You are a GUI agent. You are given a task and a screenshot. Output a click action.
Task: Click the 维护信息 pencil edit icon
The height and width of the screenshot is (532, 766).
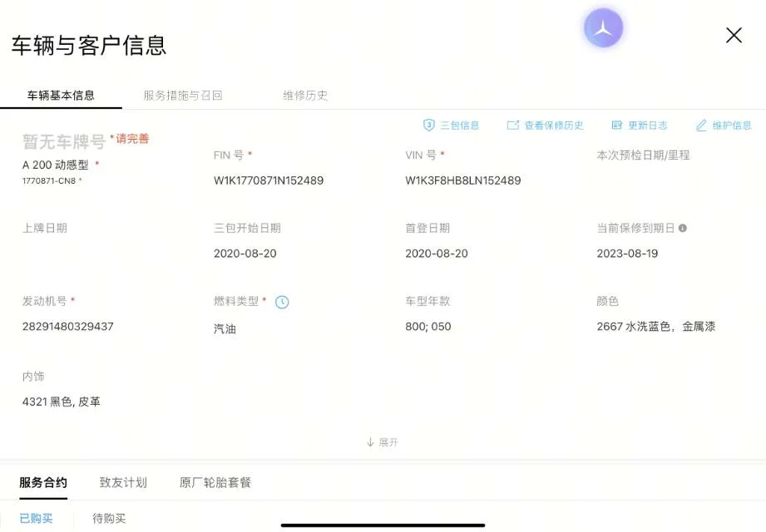[x=701, y=126]
